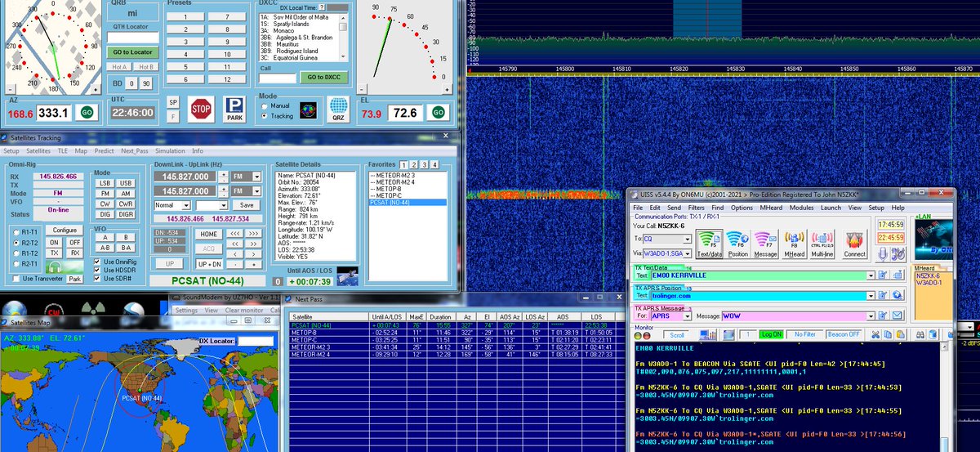Click the monitor chart icon in UISS Monitor bar
The image size is (980, 452).
(x=707, y=334)
